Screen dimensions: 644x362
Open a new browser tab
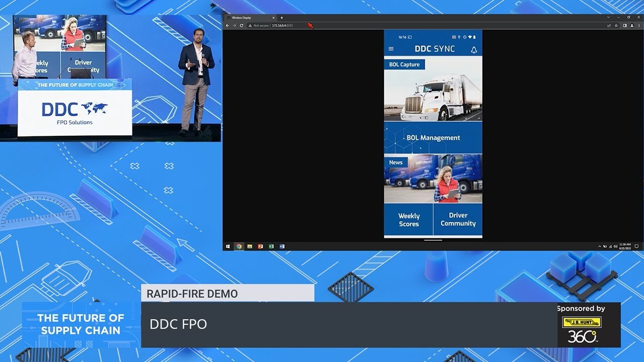click(282, 18)
